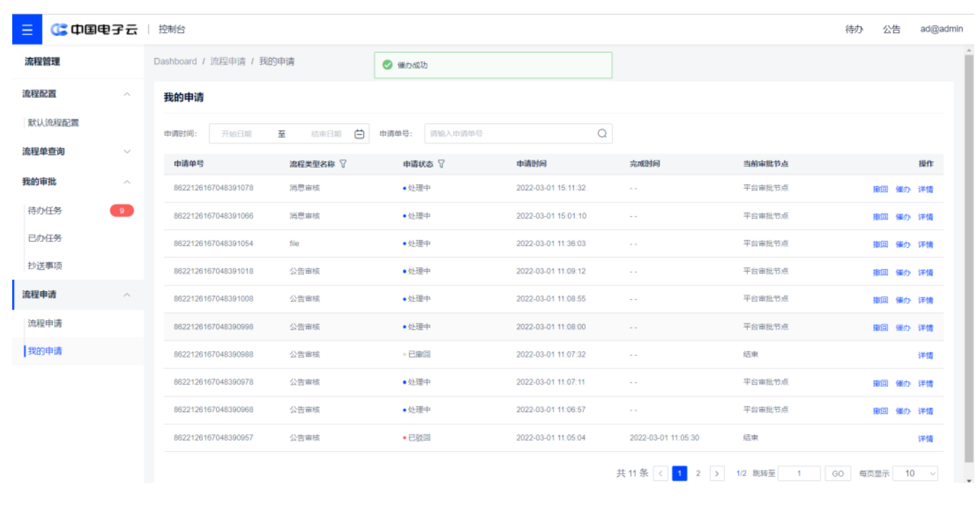Click 已驳回 status cell

[417, 438]
